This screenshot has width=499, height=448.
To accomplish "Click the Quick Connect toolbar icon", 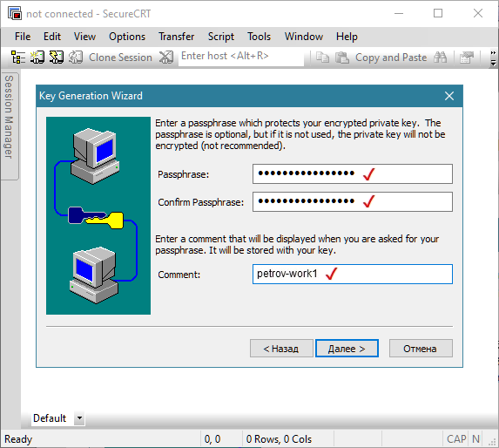I will point(37,58).
